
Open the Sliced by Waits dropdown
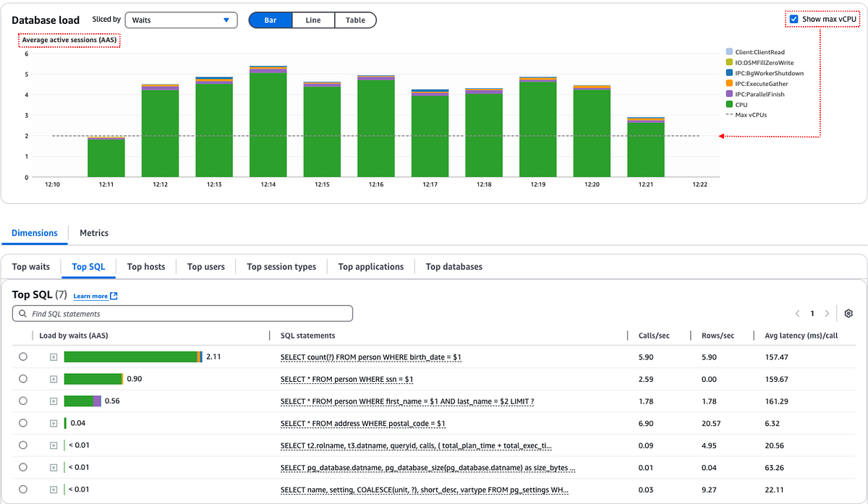tap(180, 20)
